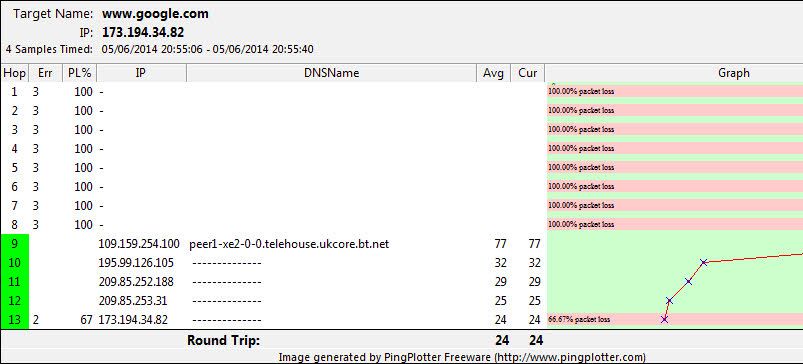803x364 pixels.
Task: Click average value 77 for hop 9
Action: 500,244
